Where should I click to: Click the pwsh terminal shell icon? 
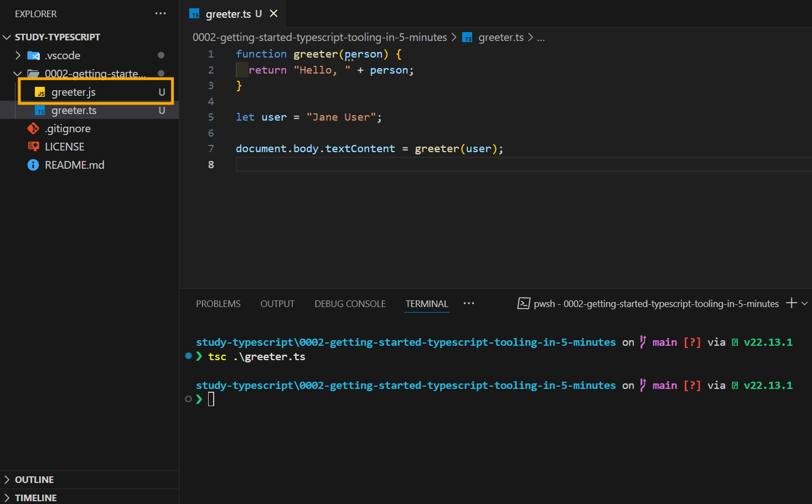tap(524, 303)
